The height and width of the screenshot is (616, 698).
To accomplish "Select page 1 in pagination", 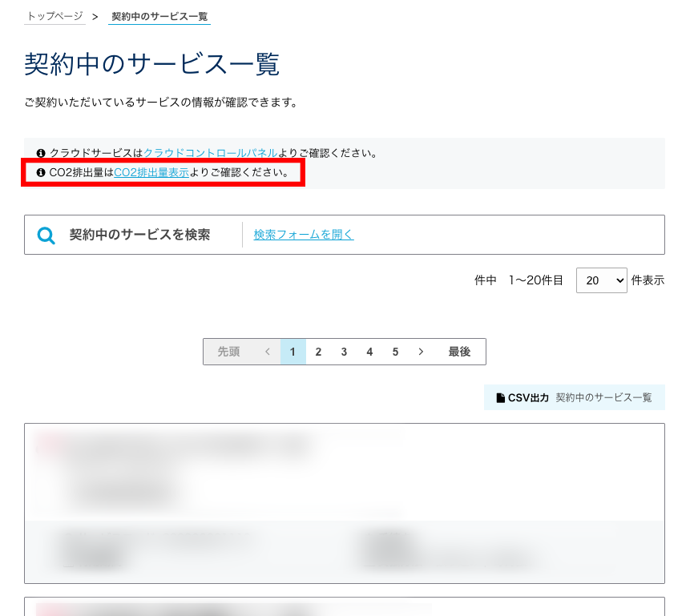I will (293, 352).
